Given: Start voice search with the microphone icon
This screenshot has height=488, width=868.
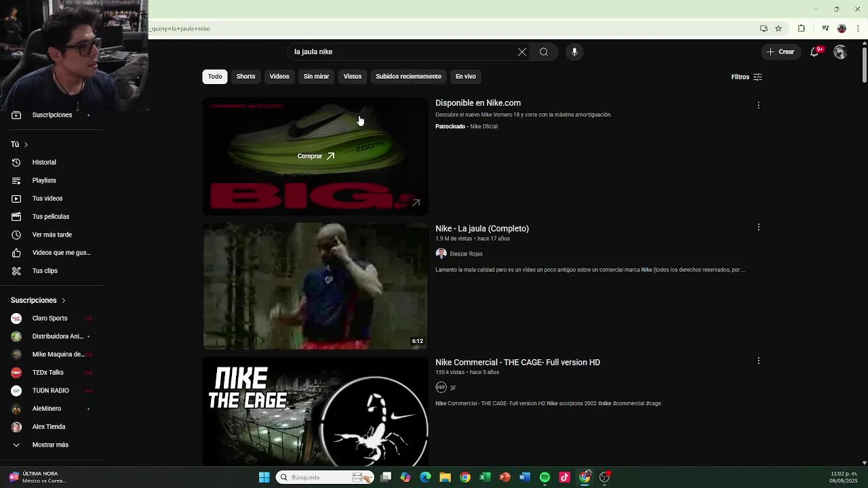Looking at the screenshot, I should coord(574,52).
